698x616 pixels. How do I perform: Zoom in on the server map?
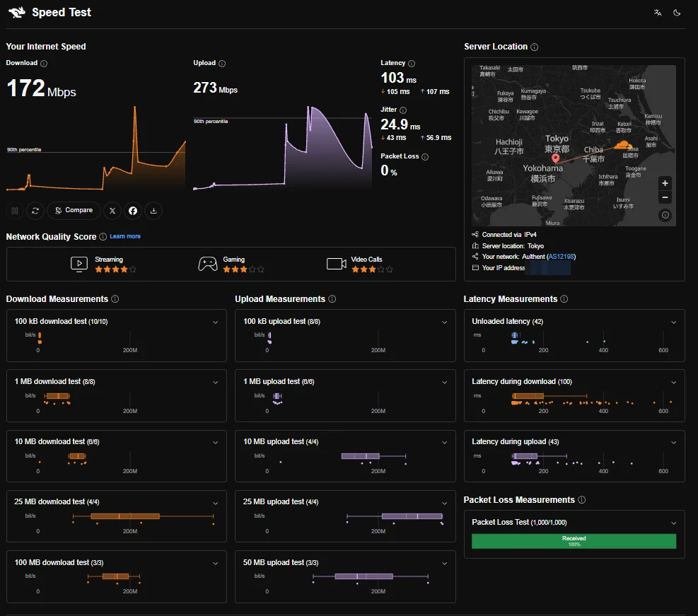pos(665,183)
